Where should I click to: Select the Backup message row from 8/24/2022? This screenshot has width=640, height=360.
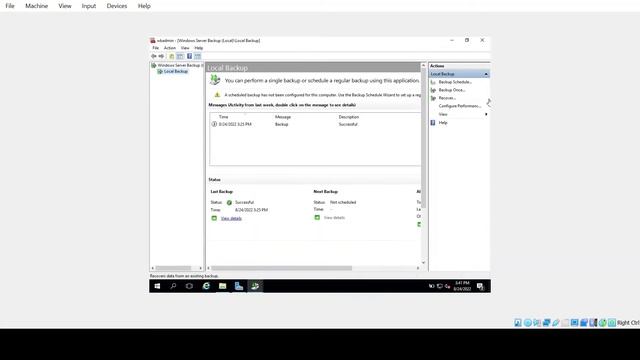315,124
